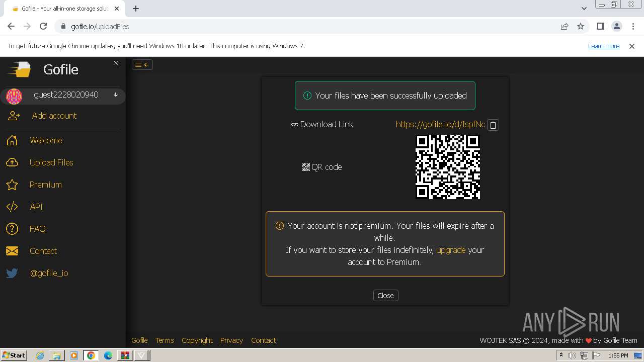Open the @gofile_io Twitter link
This screenshot has width=644, height=362.
coord(49,273)
